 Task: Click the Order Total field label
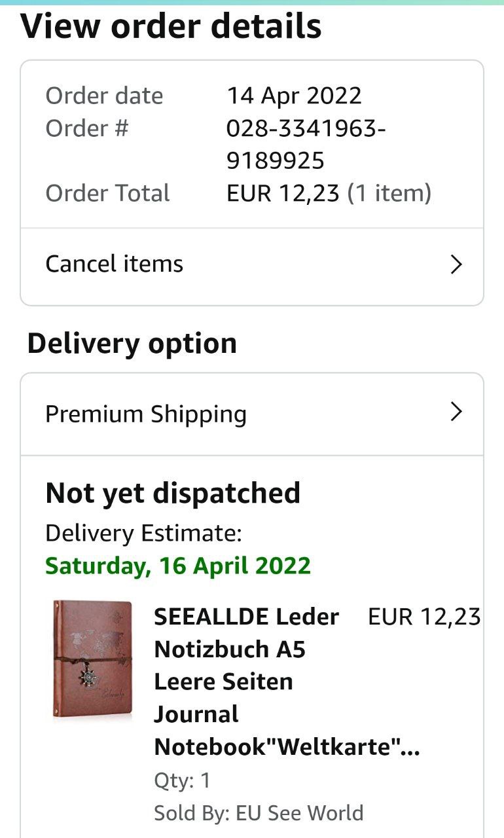click(x=107, y=193)
